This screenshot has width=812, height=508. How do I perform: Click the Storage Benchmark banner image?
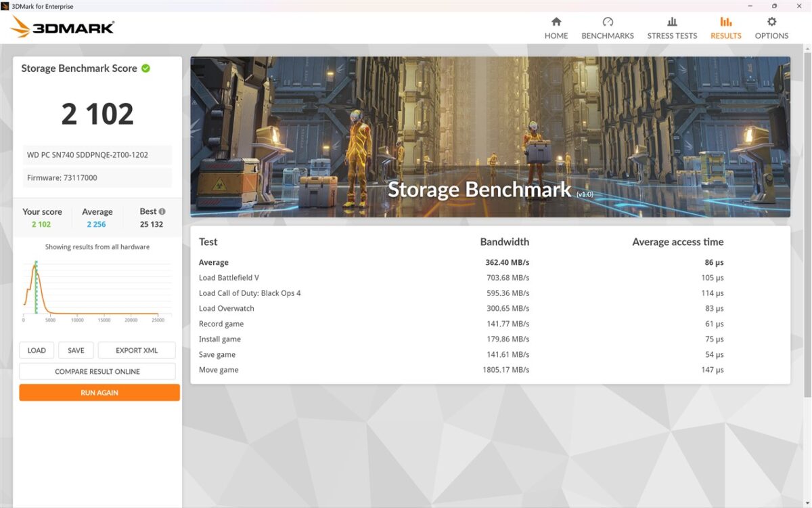click(490, 137)
